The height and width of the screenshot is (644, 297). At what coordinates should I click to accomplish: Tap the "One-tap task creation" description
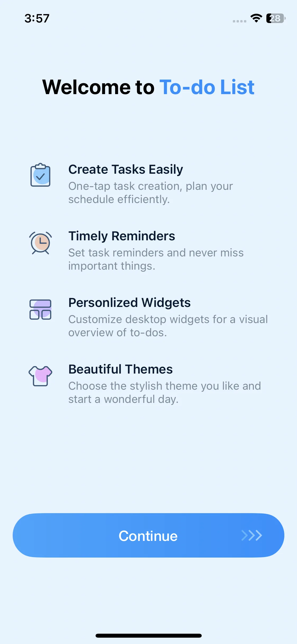tap(150, 193)
